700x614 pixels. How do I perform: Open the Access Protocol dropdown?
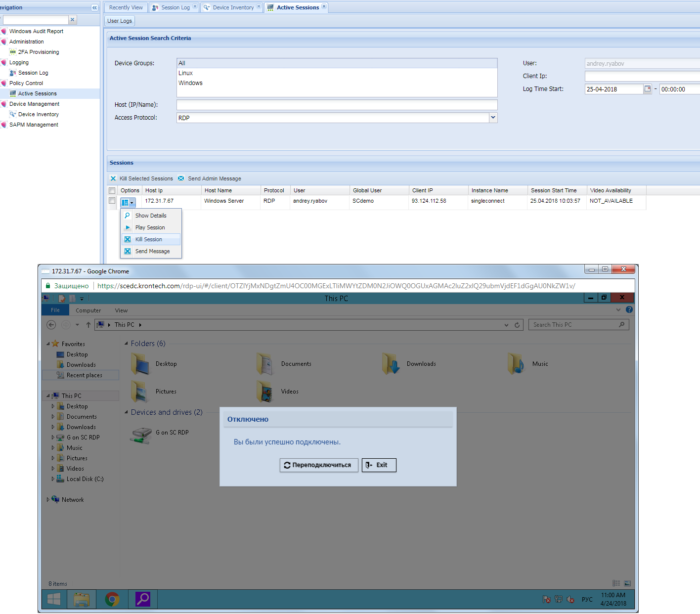(x=492, y=118)
